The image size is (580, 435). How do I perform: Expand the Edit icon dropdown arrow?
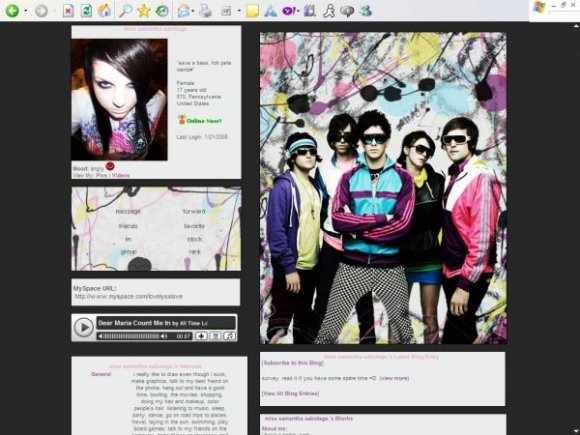[x=239, y=11]
